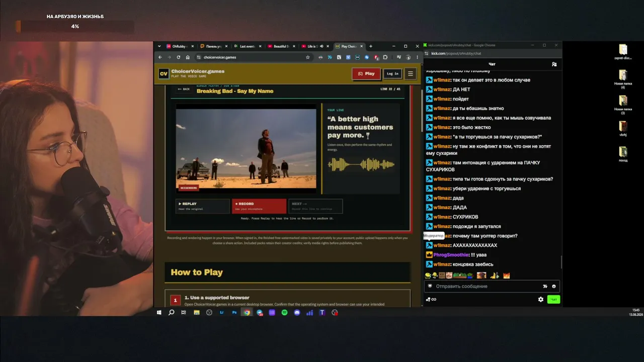Image resolution: width=644 pixels, height=362 pixels.
Task: Open the zapret-disc folder on desktop
Action: (x=623, y=52)
